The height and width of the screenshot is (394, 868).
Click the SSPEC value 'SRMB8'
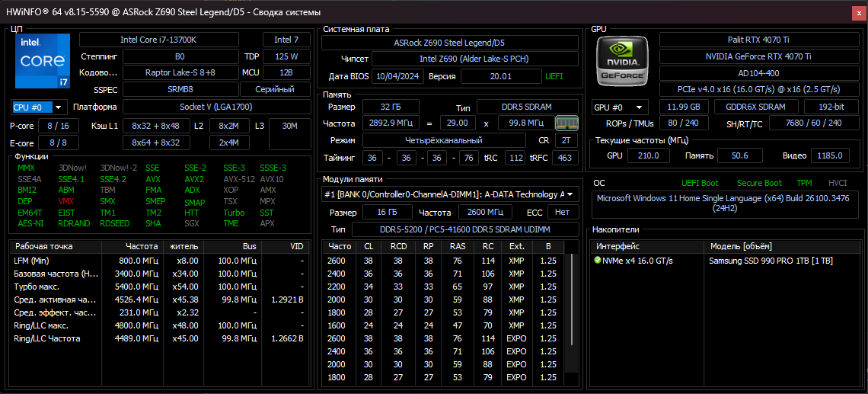[180, 89]
